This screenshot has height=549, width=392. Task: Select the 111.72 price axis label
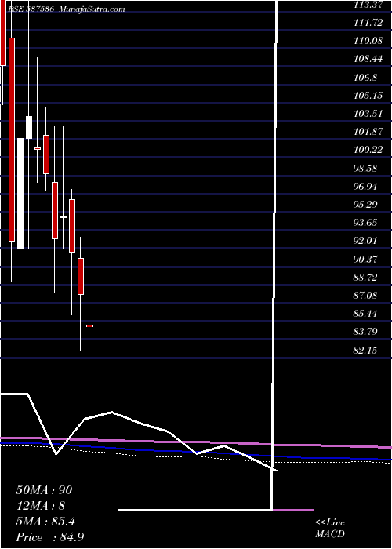pos(368,23)
